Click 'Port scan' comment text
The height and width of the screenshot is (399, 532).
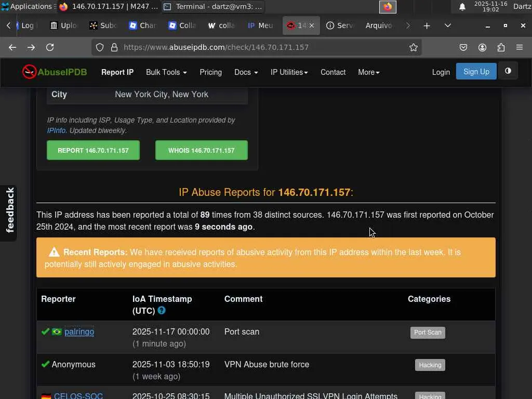tap(242, 332)
